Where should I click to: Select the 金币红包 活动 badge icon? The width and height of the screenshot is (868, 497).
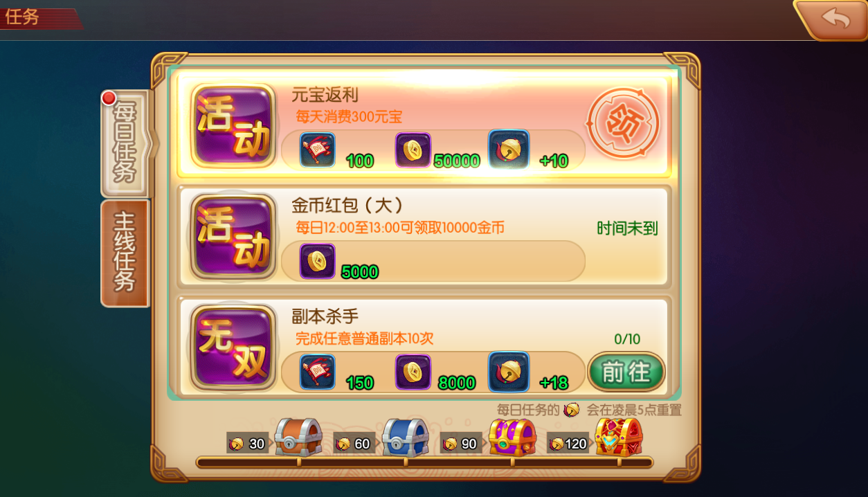click(x=233, y=237)
